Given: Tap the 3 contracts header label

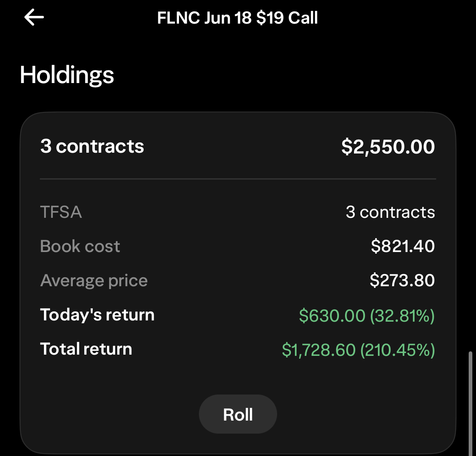Looking at the screenshot, I should 92,147.
